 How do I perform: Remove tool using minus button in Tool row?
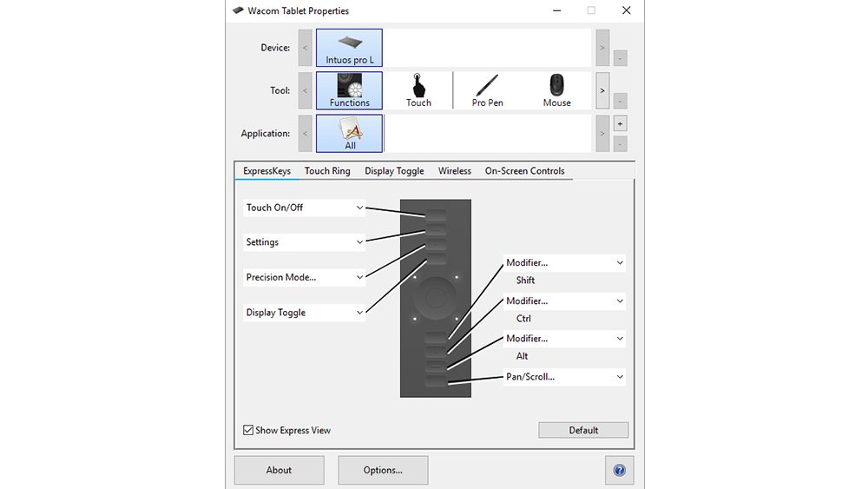[x=620, y=102]
